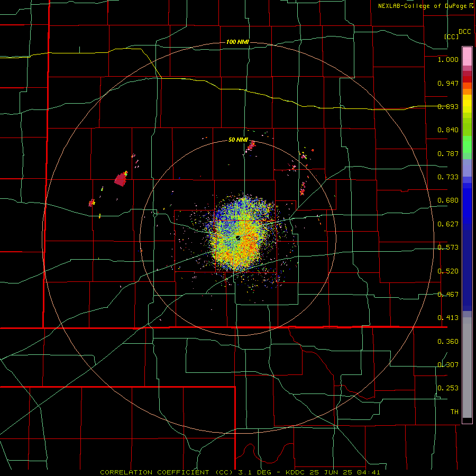Click the 0.360 value on color scale

(x=448, y=342)
